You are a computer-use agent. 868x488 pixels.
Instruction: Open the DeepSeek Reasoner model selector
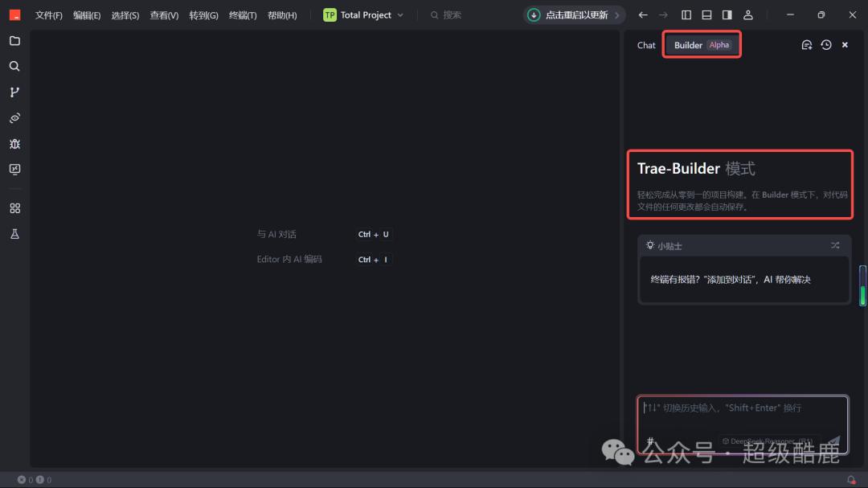pos(768,441)
